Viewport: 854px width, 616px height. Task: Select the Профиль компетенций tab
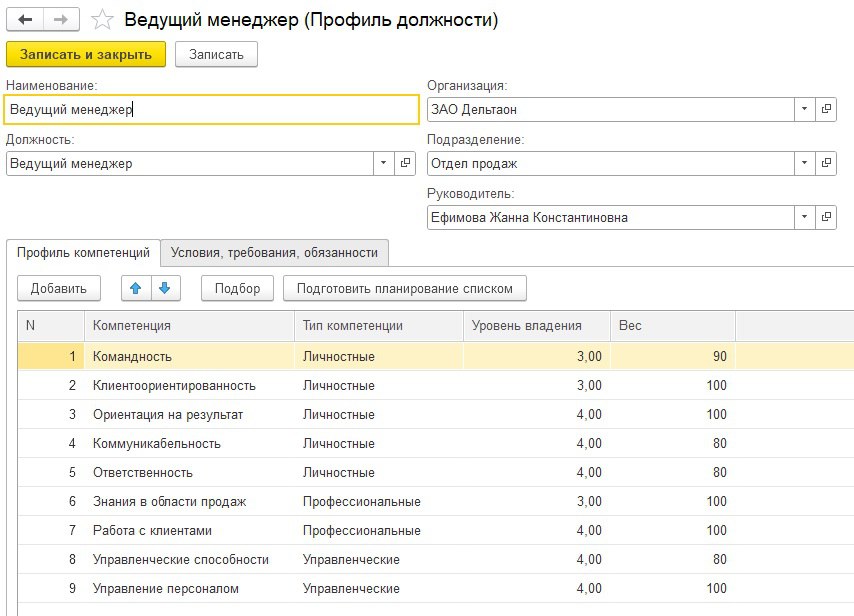pos(84,253)
